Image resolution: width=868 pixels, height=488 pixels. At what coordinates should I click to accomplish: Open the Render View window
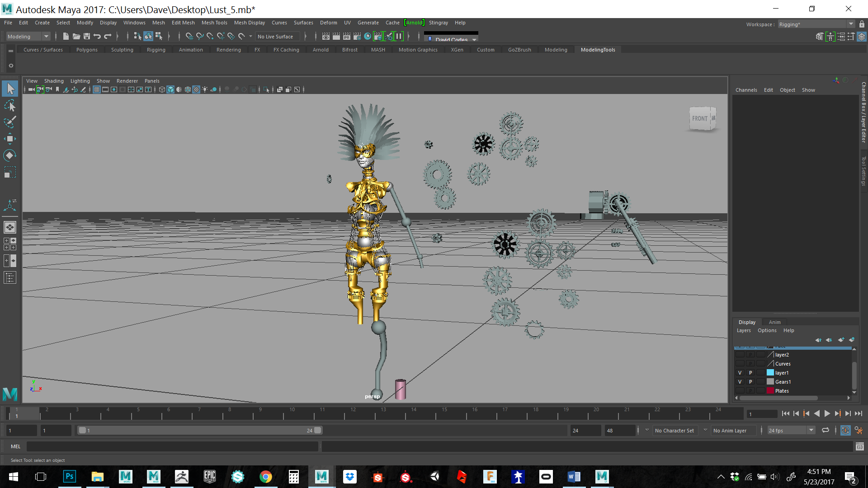pyautogui.click(x=325, y=37)
